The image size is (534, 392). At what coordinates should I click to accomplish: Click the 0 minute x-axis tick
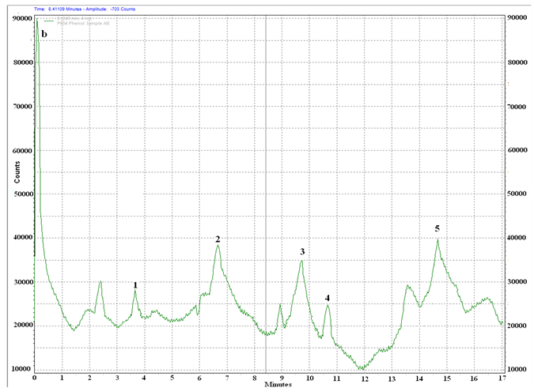tap(35, 379)
